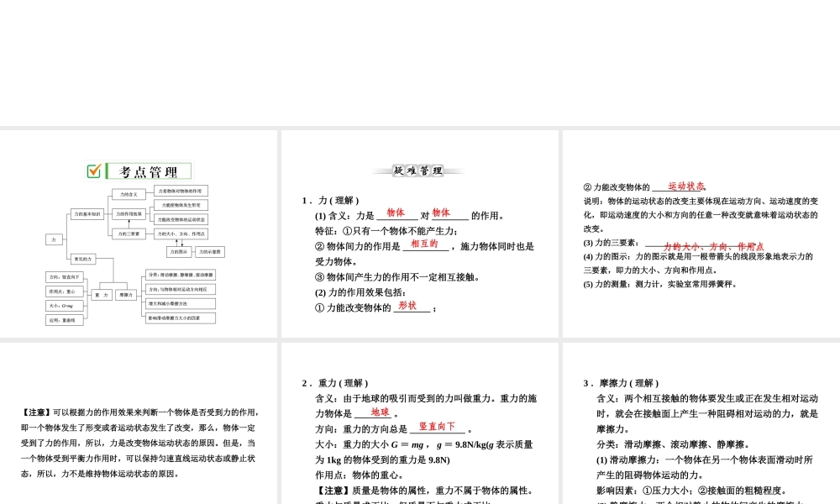Click the line (2) 力的作用效果包括

pyautogui.click(x=360, y=292)
